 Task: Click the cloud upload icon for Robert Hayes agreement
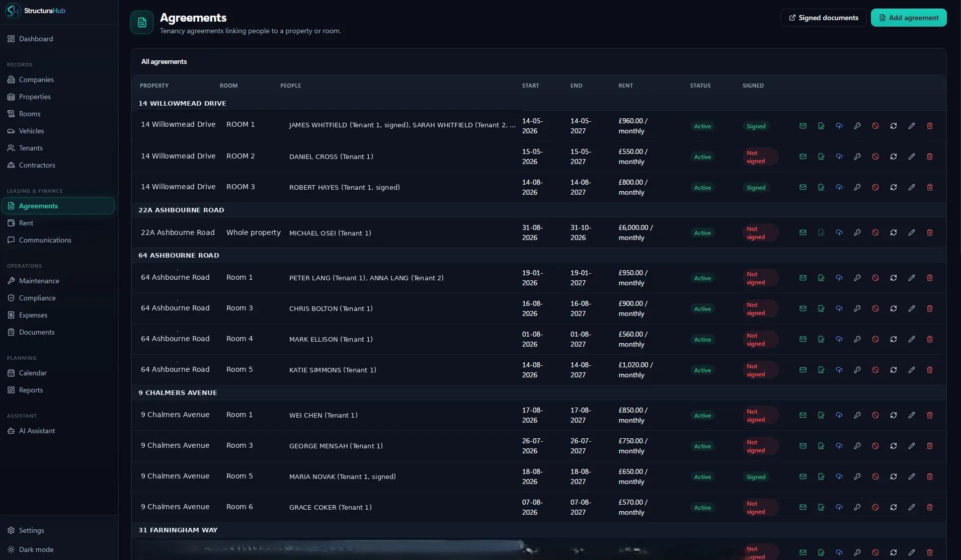pos(839,187)
